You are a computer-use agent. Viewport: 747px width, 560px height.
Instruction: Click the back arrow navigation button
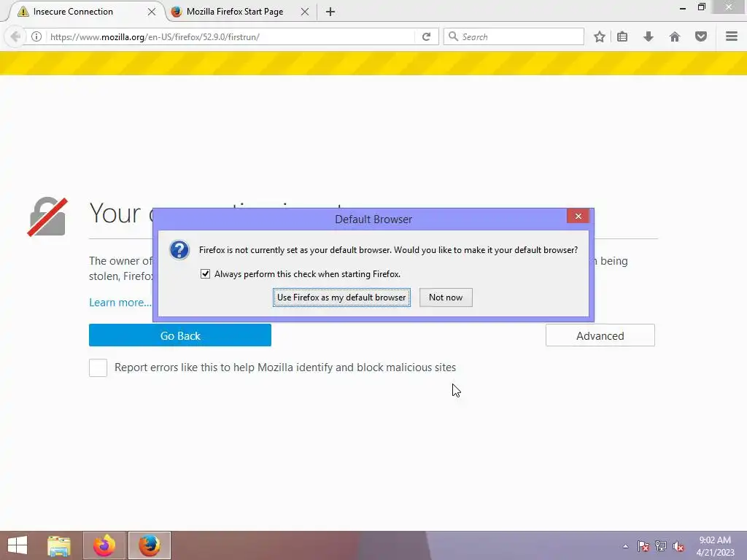click(15, 36)
